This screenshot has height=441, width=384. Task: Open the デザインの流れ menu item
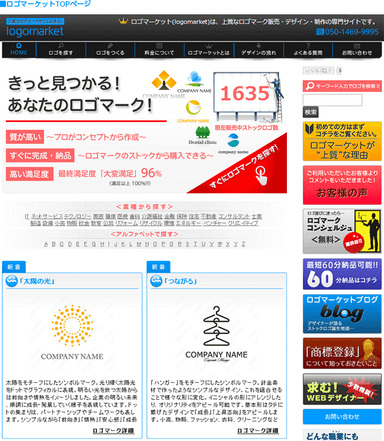click(258, 50)
